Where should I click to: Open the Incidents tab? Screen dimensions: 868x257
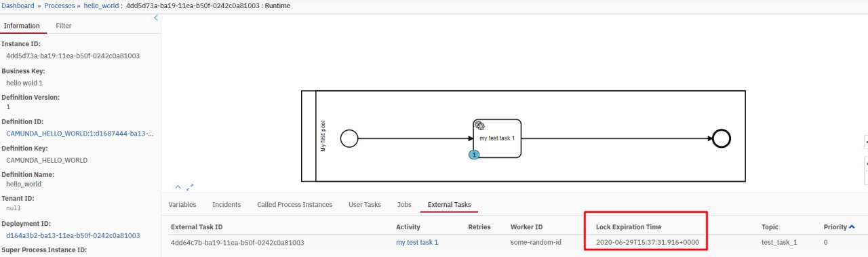[x=226, y=204]
